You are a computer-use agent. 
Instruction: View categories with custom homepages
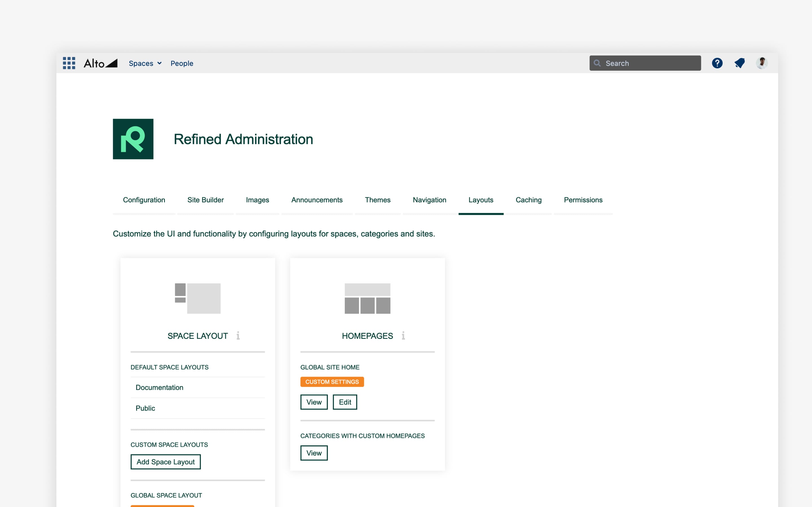pyautogui.click(x=314, y=453)
